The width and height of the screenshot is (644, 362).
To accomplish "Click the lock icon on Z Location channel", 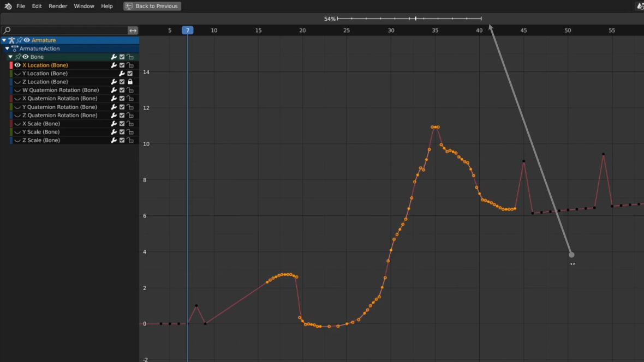I will (130, 82).
